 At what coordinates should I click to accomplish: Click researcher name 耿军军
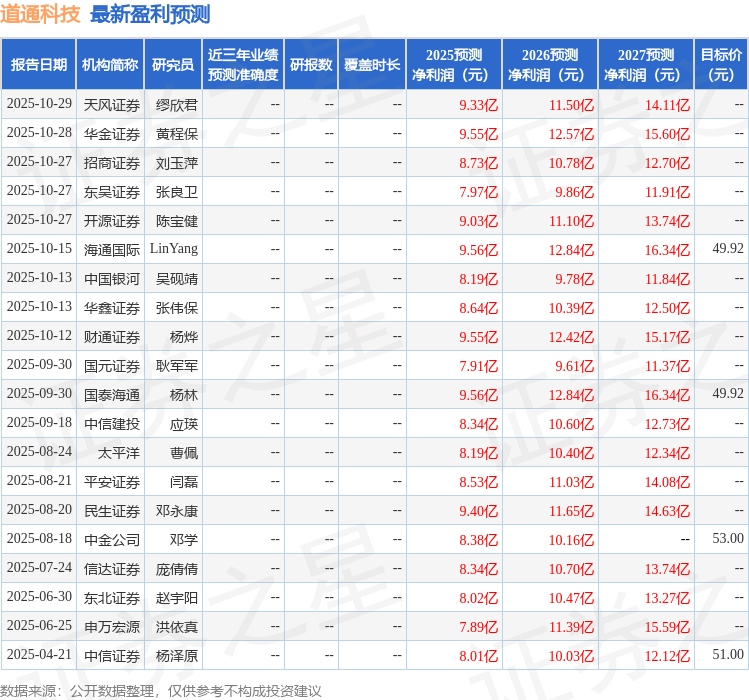point(177,366)
